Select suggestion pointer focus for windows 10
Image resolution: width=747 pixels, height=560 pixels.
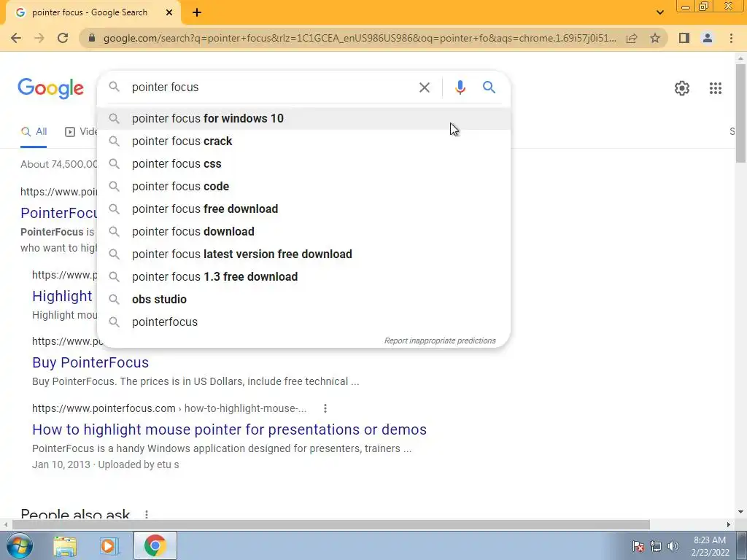(303, 119)
